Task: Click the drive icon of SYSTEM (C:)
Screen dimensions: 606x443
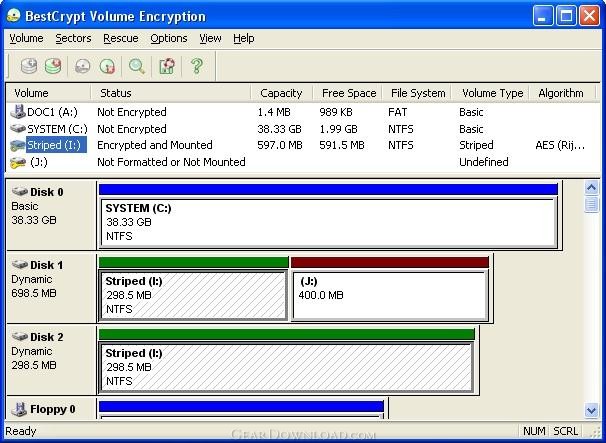Action: click(x=18, y=128)
